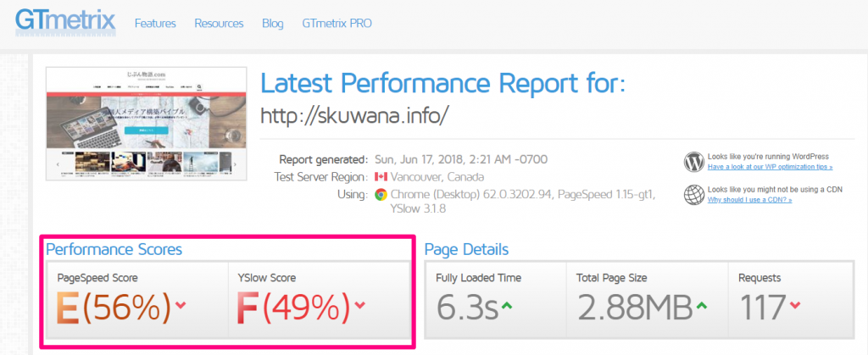Click the report generated date text

[x=461, y=160]
